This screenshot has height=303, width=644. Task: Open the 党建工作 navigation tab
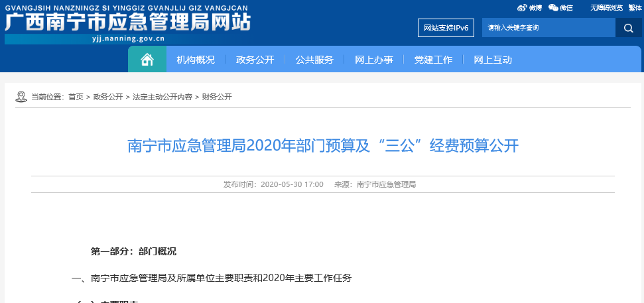pos(433,60)
